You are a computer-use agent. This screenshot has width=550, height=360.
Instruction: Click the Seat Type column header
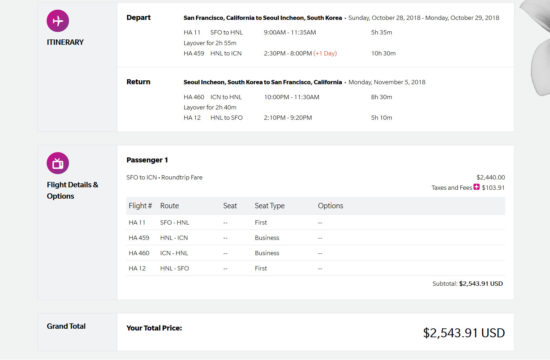(269, 206)
